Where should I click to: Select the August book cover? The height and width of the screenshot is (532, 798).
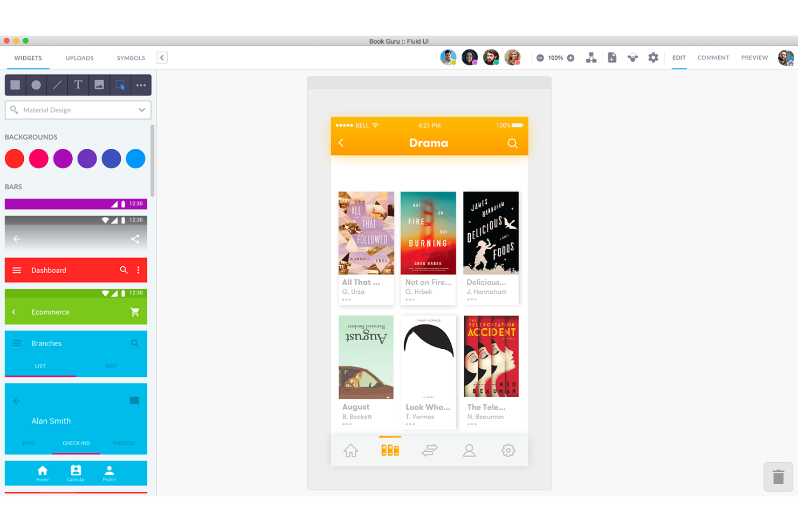coord(366,357)
